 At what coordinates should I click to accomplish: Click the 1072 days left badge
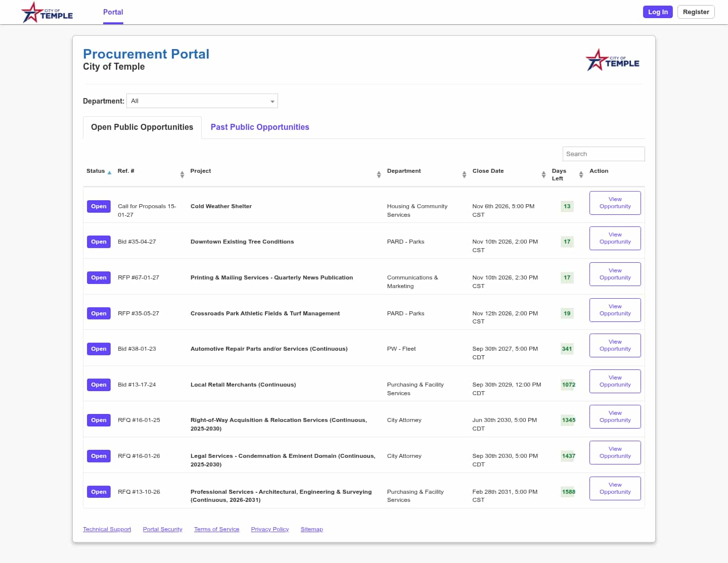tap(568, 385)
